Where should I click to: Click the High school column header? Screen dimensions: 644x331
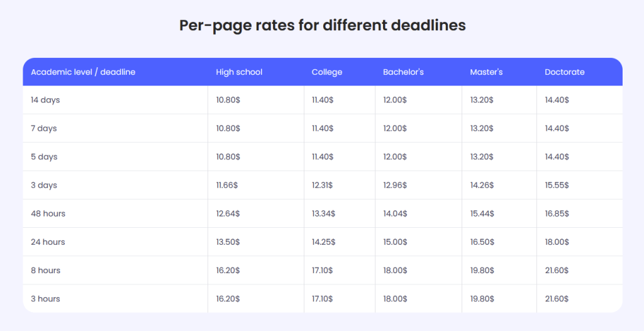pyautogui.click(x=239, y=72)
